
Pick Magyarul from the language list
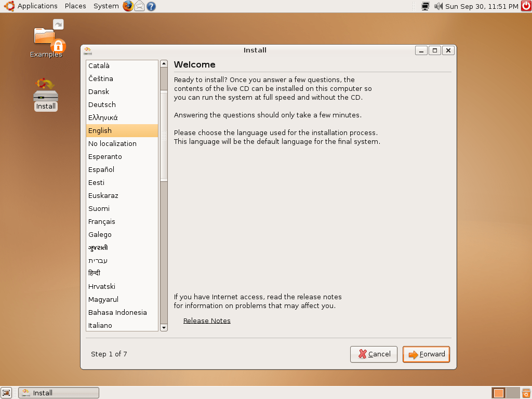[x=122, y=300]
